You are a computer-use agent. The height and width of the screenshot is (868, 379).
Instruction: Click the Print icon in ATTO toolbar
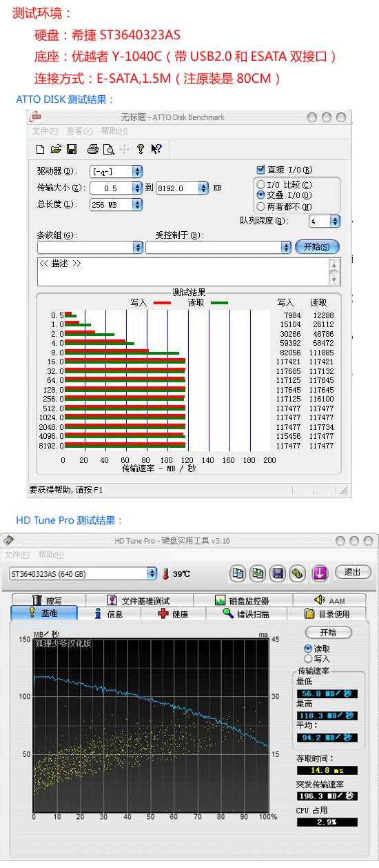pyautogui.click(x=93, y=148)
